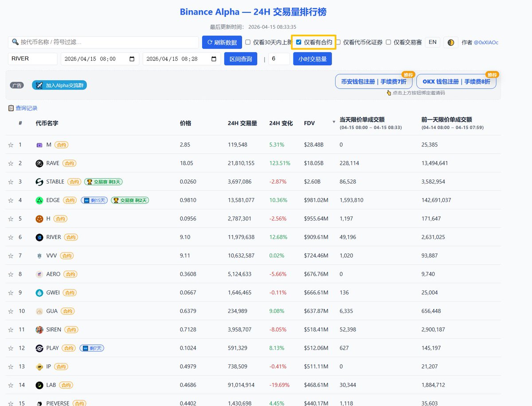Join the 加入Alpha交流群 group
Image resolution: width=532 pixels, height=406 pixels.
(59, 85)
